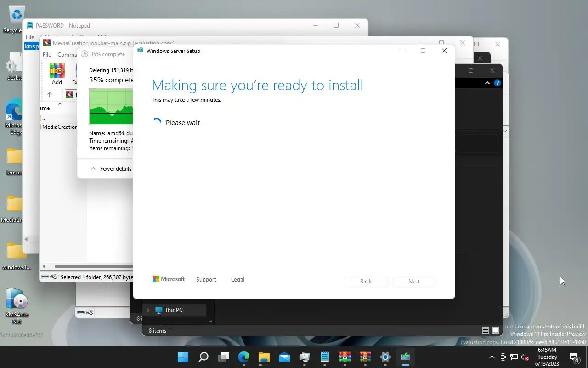This screenshot has width=588, height=368.
Task: Click taskbar monitor app icon beside Mail
Action: 304,357
